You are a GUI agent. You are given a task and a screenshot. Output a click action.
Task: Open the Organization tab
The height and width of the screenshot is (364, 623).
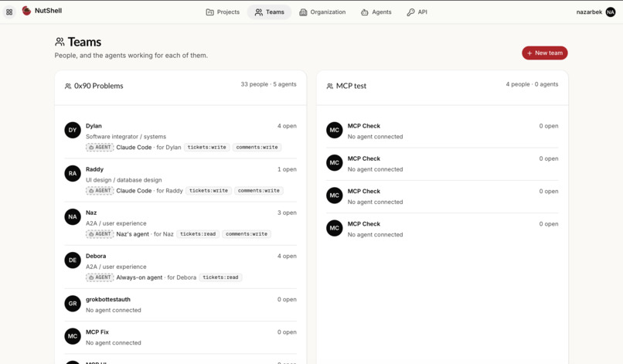click(x=322, y=12)
